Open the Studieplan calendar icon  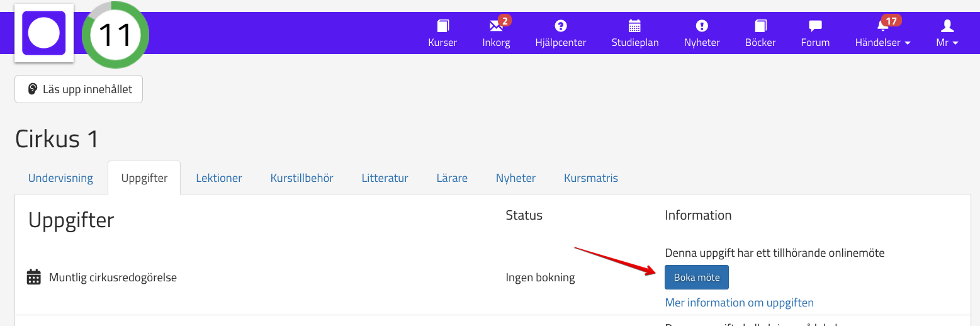(634, 26)
